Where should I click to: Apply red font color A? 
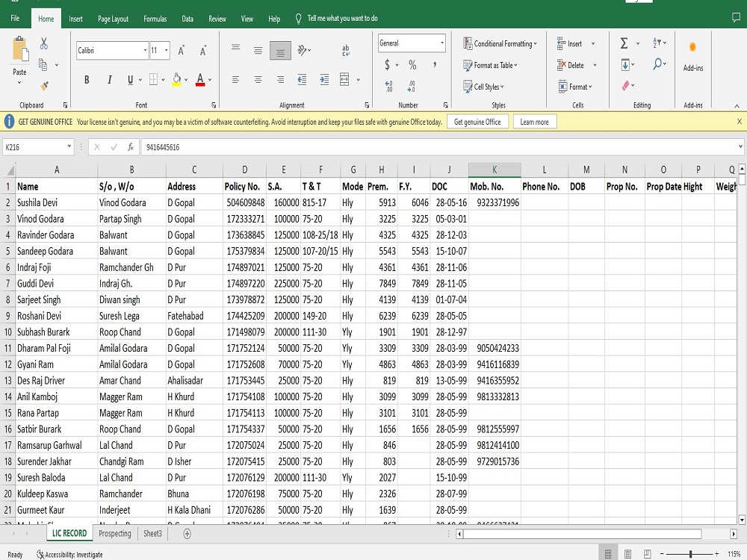click(x=200, y=80)
